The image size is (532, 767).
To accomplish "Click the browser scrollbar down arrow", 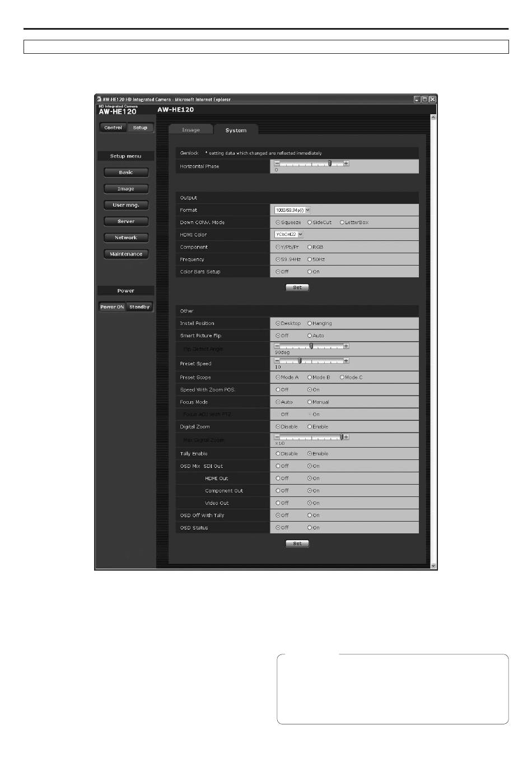I will point(433,566).
